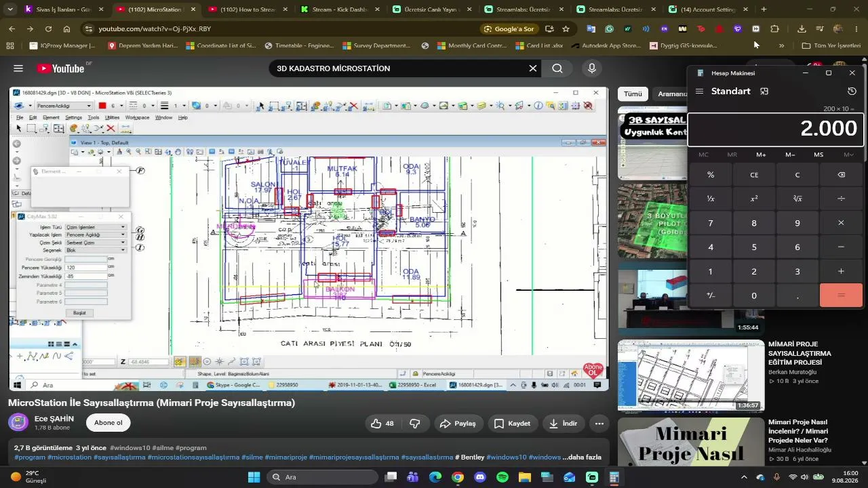Click the #microstation hashtag link
The height and width of the screenshot is (488, 868).
[69, 457]
